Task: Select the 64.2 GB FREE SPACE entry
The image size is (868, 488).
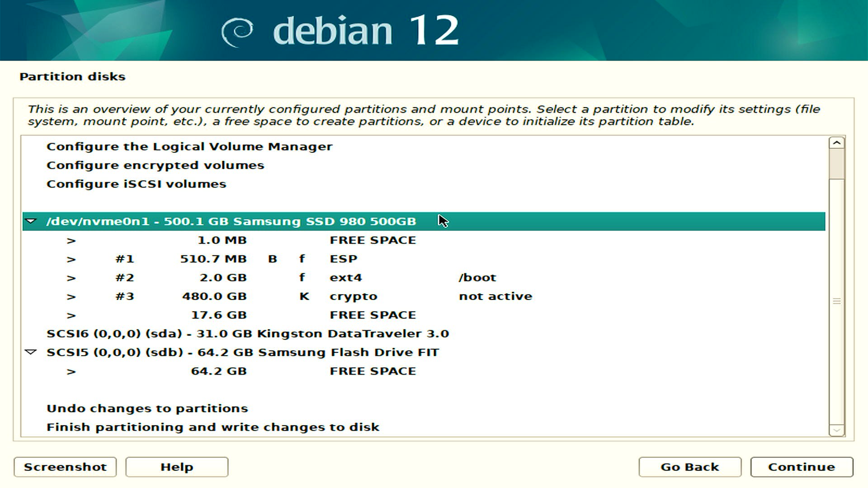Action: (424, 371)
